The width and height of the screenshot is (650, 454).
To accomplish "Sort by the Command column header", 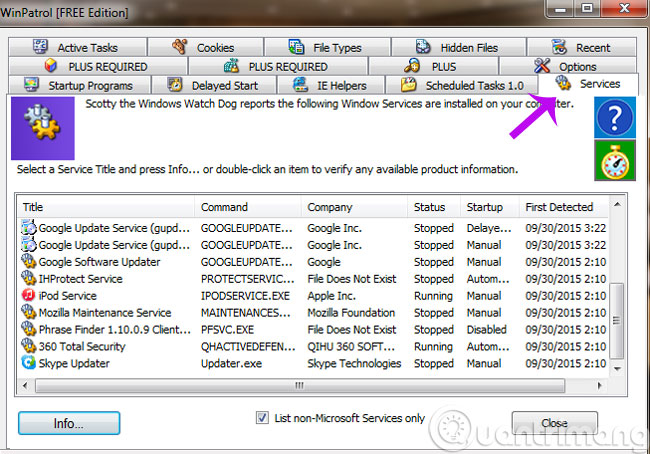I will [247, 207].
